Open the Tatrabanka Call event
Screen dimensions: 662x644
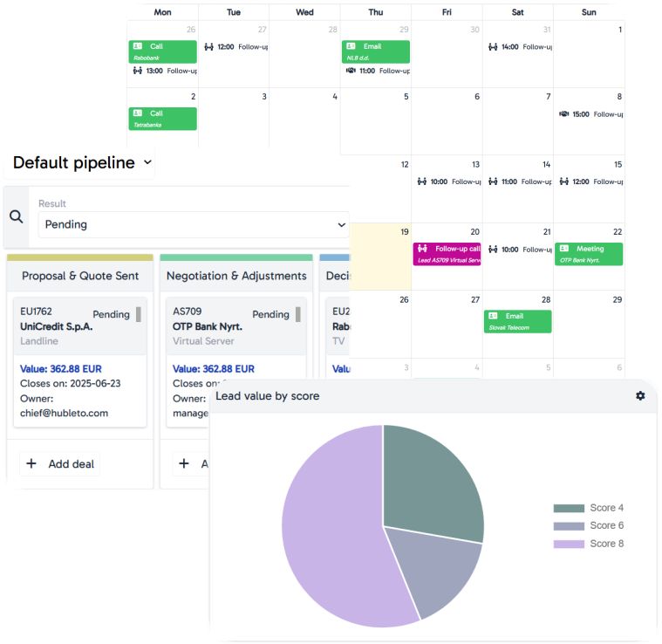[x=162, y=118]
